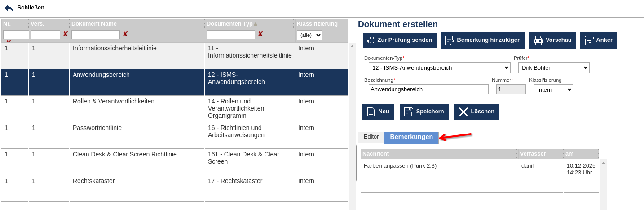This screenshot has height=210, width=644.
Task: Open the Klassifizierung Intern dropdown in form
Action: [x=553, y=89]
